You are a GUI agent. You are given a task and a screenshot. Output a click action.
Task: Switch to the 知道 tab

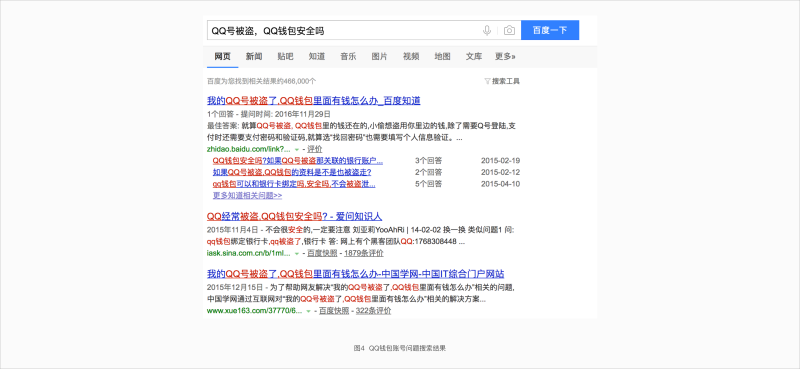tap(317, 57)
